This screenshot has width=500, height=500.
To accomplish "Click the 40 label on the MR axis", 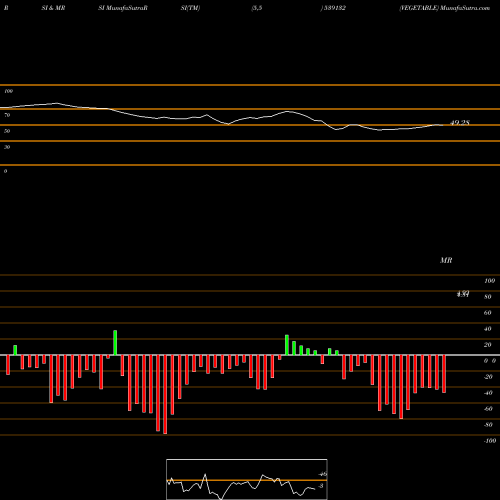I will point(488,329).
